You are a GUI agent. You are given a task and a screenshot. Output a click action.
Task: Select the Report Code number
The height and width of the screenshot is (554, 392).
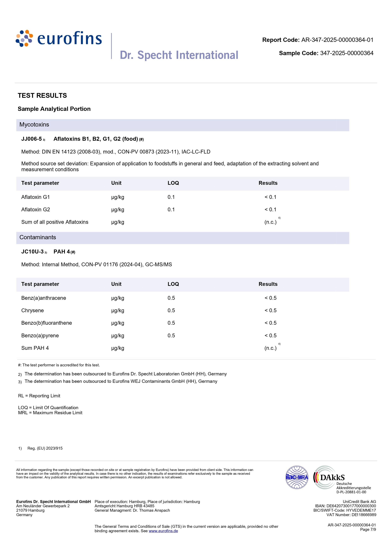(337, 40)
